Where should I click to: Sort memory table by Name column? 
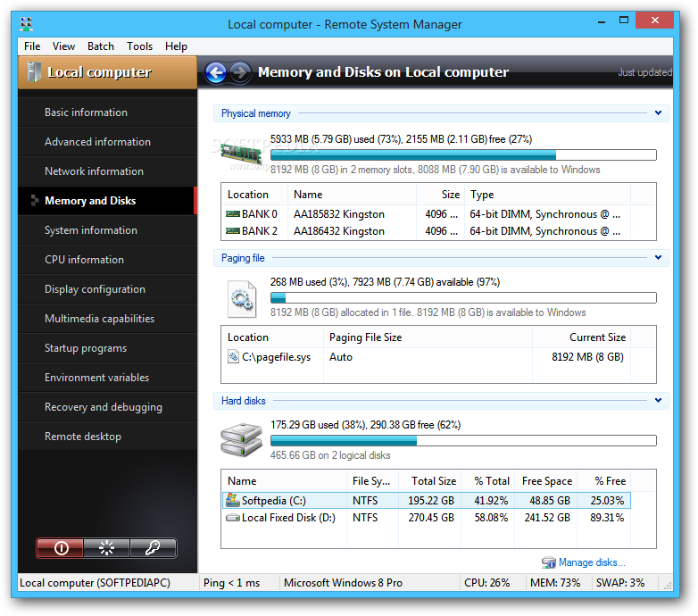pos(352,195)
